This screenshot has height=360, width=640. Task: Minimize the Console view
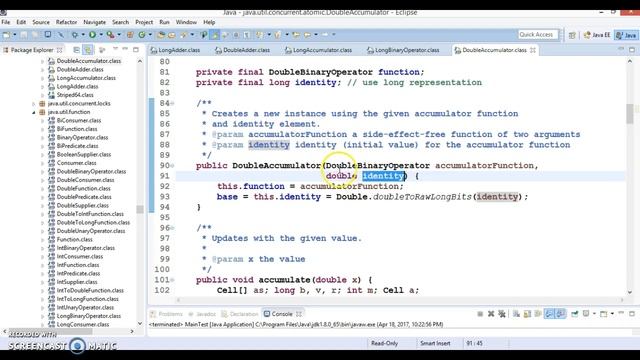[x=621, y=313]
